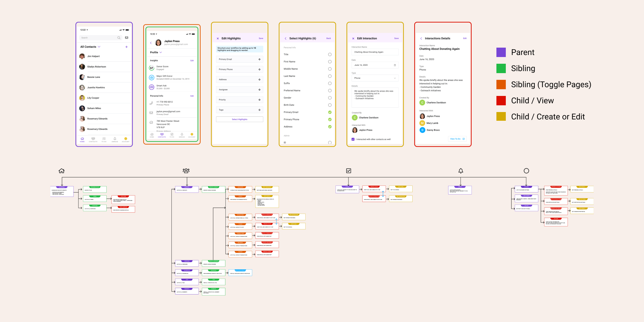This screenshot has height=322, width=644.
Task: Click the circle account icon above the flowchart
Action: point(526,171)
